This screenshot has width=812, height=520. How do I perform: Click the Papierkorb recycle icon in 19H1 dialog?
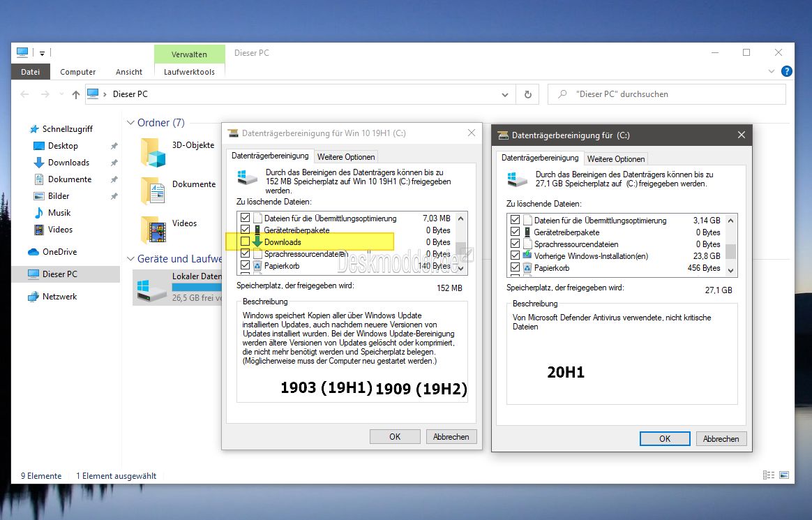[257, 266]
